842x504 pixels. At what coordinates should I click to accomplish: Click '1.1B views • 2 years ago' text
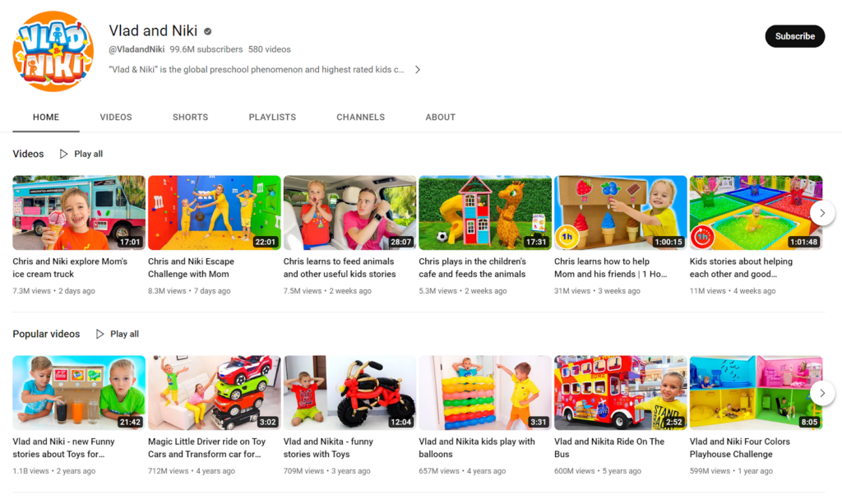54,471
